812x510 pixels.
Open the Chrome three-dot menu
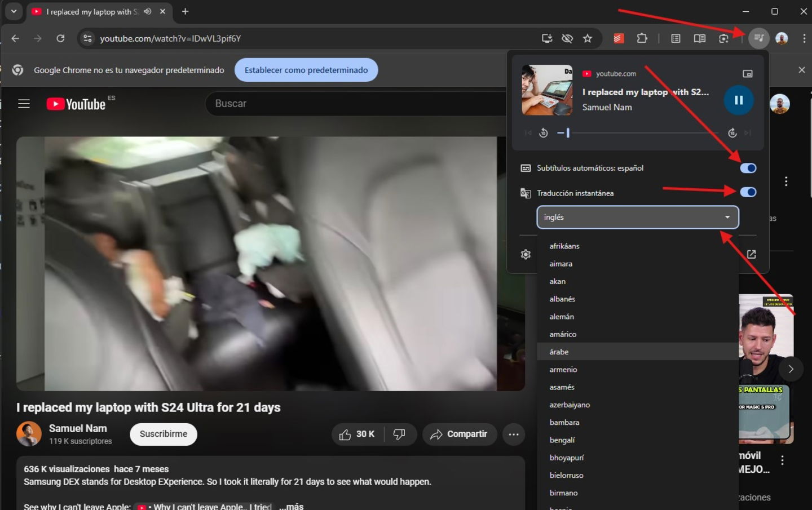point(804,38)
